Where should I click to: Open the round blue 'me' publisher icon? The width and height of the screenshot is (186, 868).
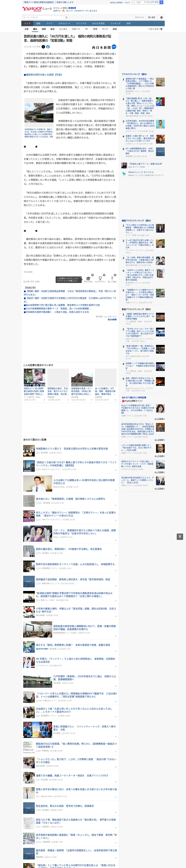(114, 47)
